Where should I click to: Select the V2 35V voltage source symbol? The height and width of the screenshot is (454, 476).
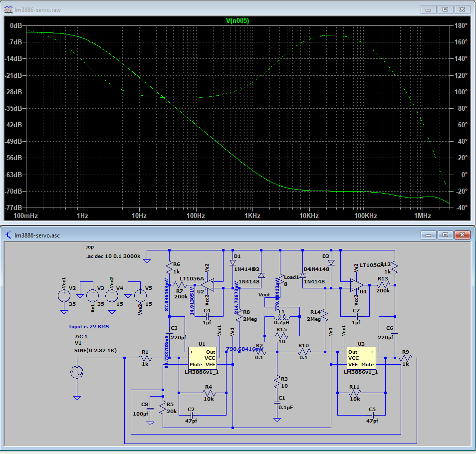coord(64,295)
